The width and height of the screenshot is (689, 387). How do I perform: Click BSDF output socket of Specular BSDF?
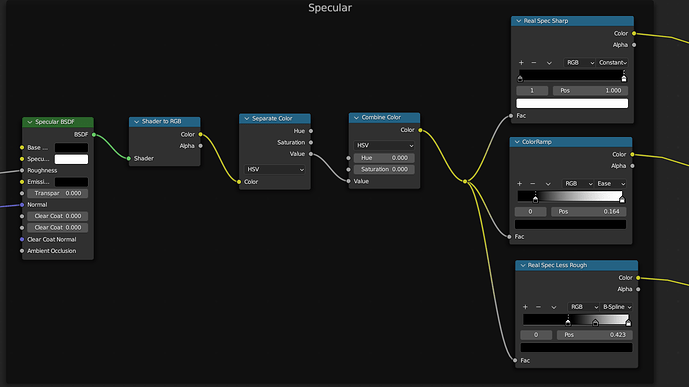(x=94, y=135)
